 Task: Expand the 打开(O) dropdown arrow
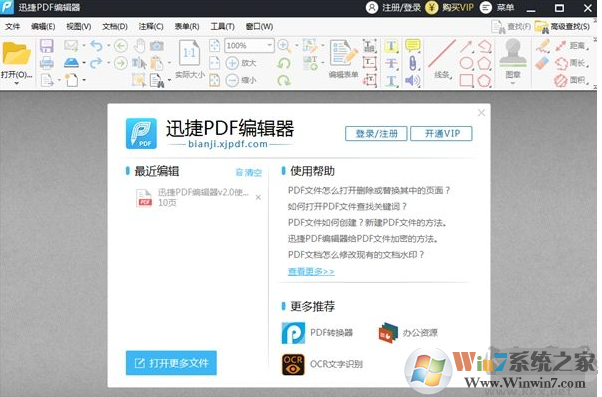click(x=17, y=83)
